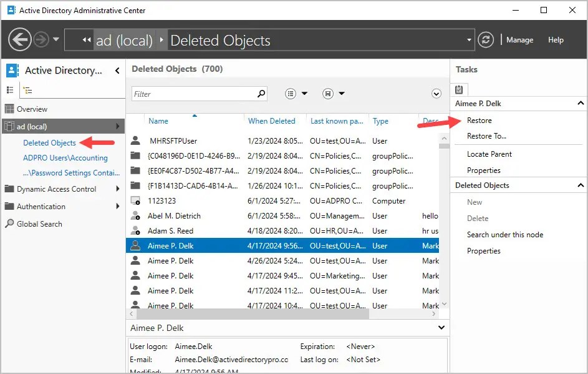Sort list by Type column header
Image resolution: width=588 pixels, height=374 pixels.
380,121
